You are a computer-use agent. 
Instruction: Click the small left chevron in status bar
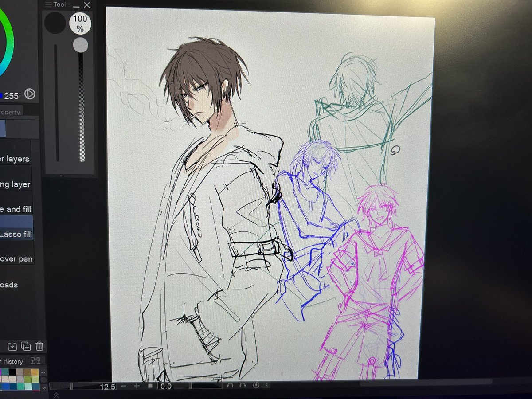click(267, 385)
